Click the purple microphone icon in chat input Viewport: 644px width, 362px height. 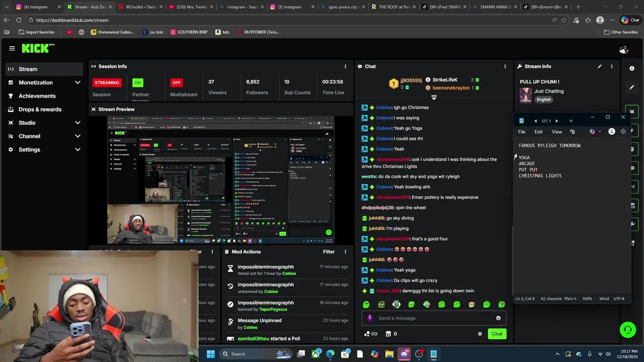pyautogui.click(x=370, y=318)
